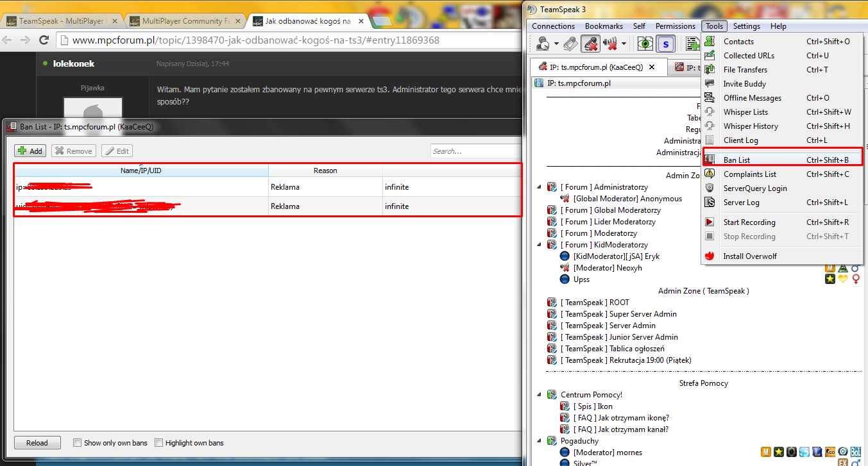Screen dimensions: 868x466
Task: Click the blue user icon beside Upss
Action: [565, 279]
